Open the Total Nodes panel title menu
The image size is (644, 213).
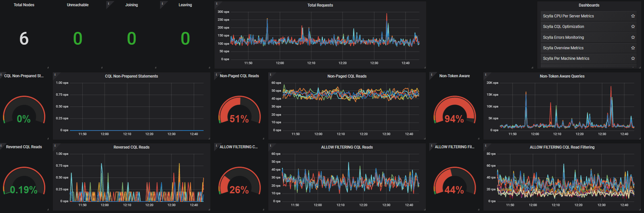coord(24,5)
